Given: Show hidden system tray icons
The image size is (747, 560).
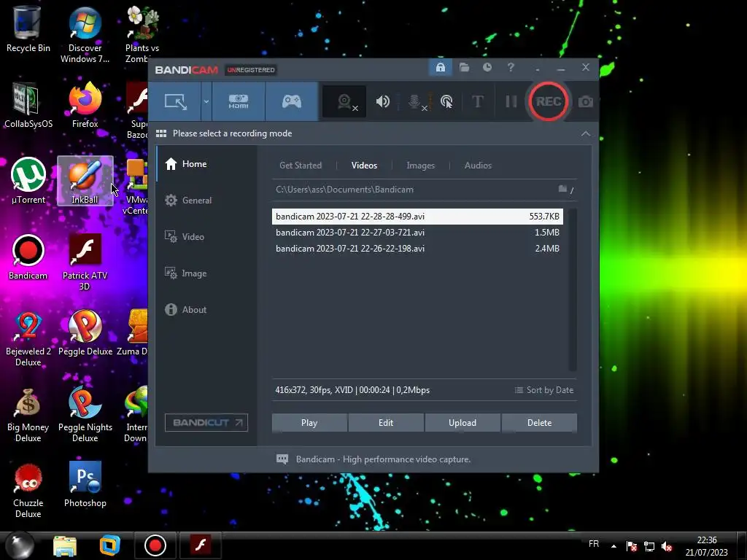Looking at the screenshot, I should [614, 546].
